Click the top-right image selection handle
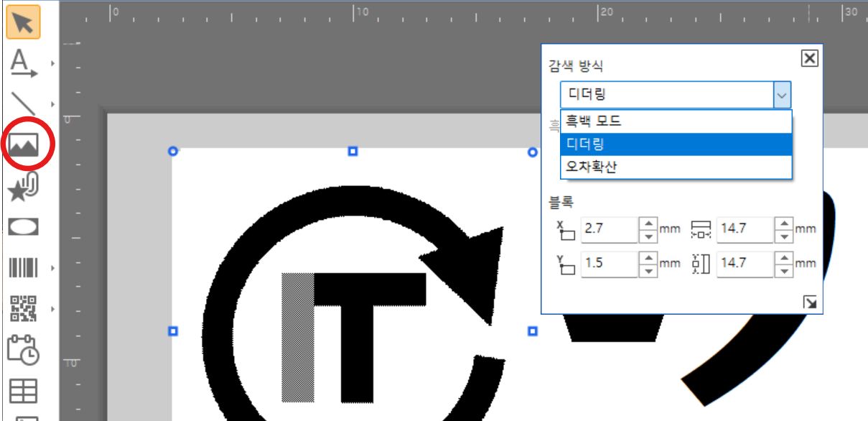Image resolution: width=868 pixels, height=421 pixels. click(533, 152)
